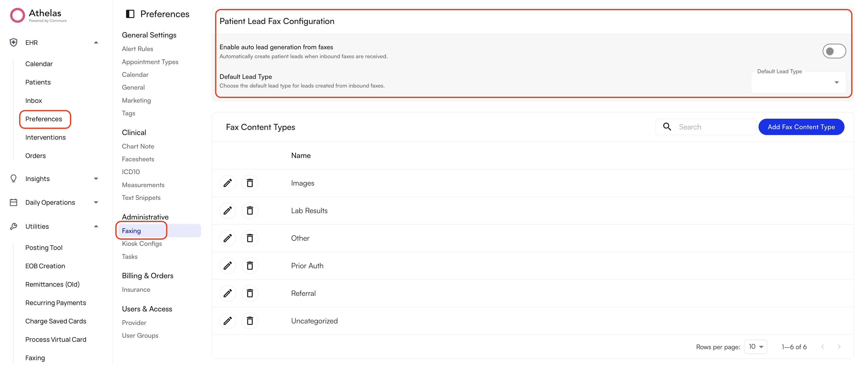Go to Patients in the sidebar

pyautogui.click(x=38, y=82)
